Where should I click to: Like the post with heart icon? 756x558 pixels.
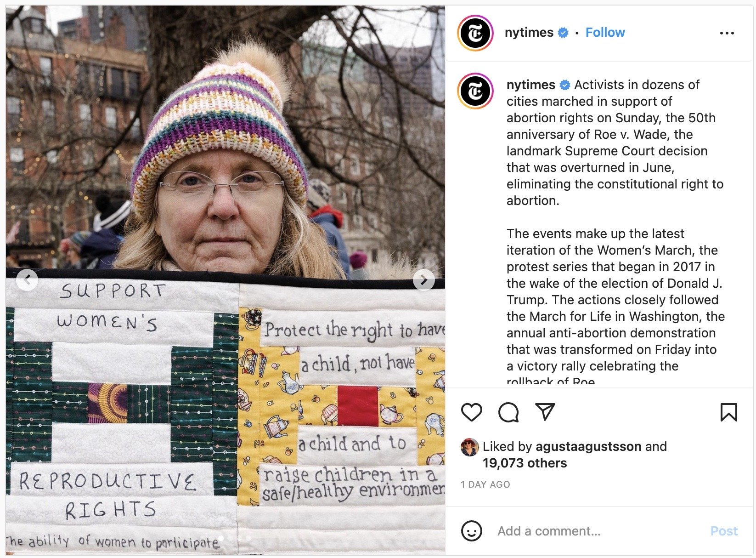pos(471,412)
